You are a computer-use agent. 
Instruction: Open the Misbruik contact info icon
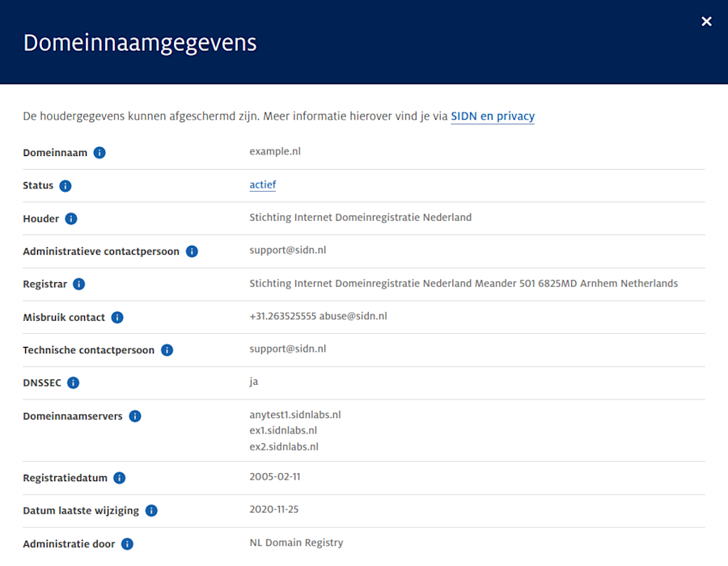coord(117,317)
